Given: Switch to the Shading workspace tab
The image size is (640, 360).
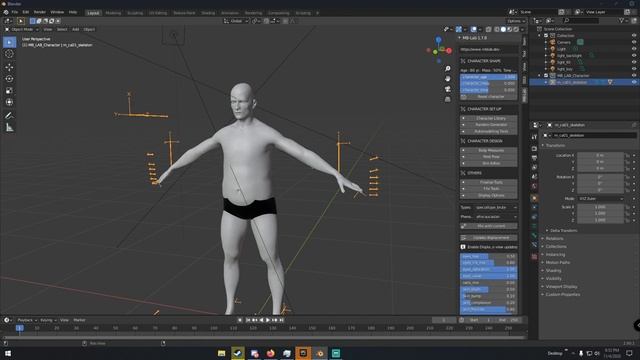Looking at the screenshot, I should click(x=208, y=13).
